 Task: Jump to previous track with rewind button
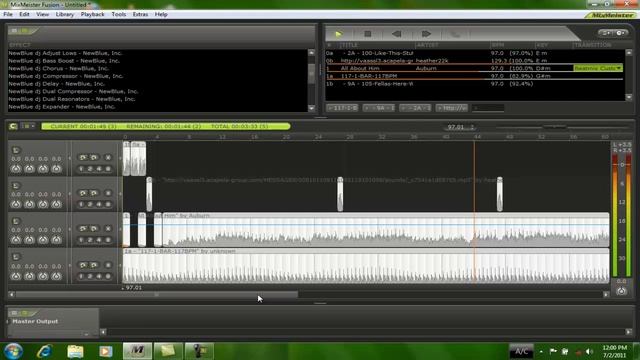(x=396, y=34)
